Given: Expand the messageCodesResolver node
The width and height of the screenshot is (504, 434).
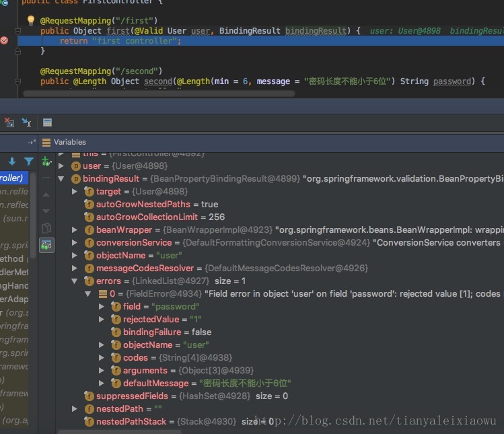Looking at the screenshot, I should 75,268.
